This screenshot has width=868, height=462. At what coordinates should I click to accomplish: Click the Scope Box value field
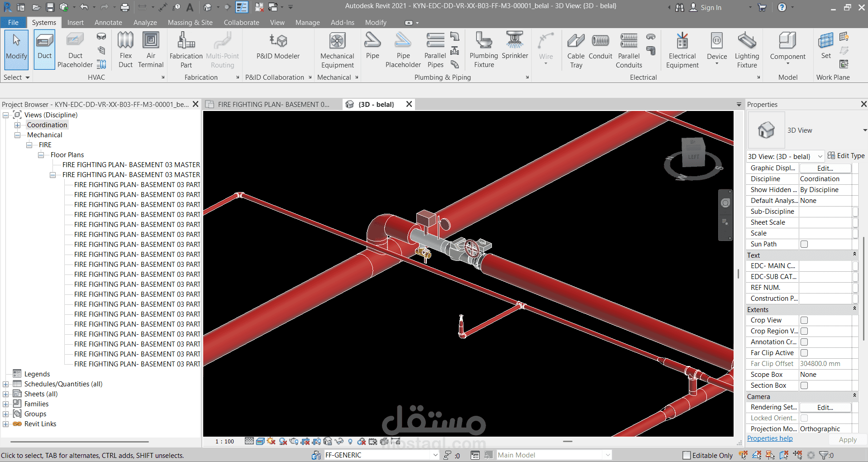point(825,375)
